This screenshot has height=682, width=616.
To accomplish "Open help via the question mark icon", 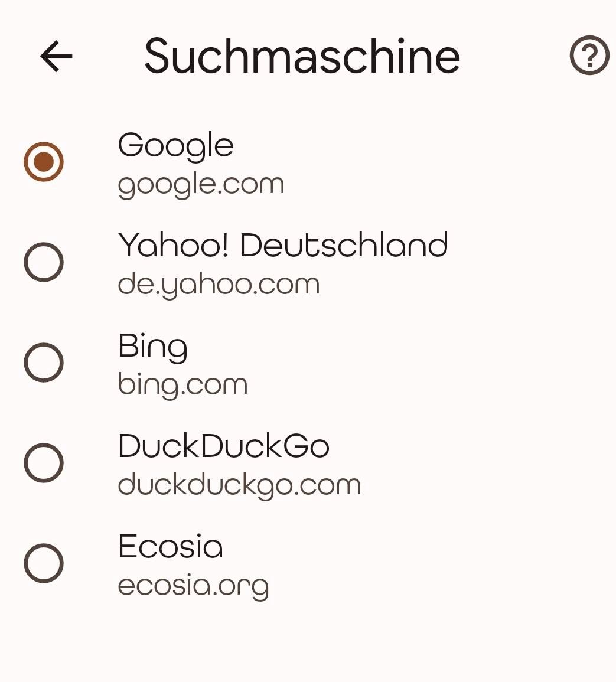I will 589,56.
